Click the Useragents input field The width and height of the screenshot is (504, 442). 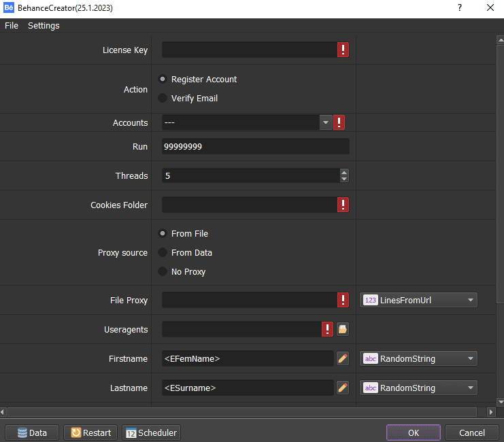click(x=241, y=329)
